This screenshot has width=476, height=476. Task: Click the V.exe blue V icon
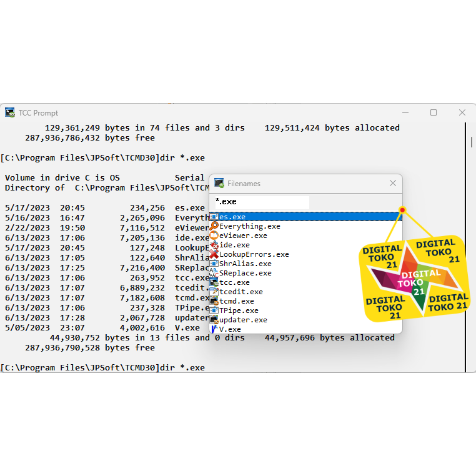[x=214, y=329]
